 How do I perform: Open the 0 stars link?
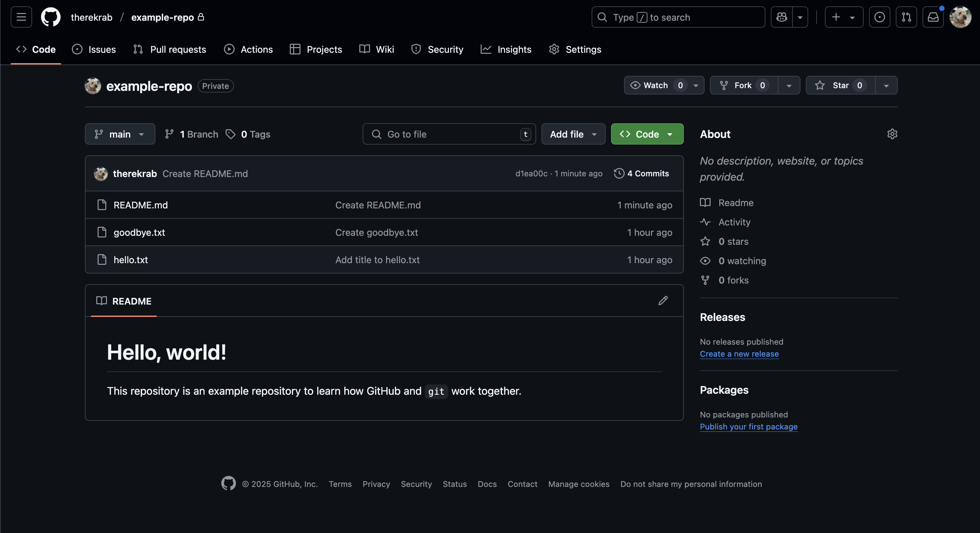(724, 241)
